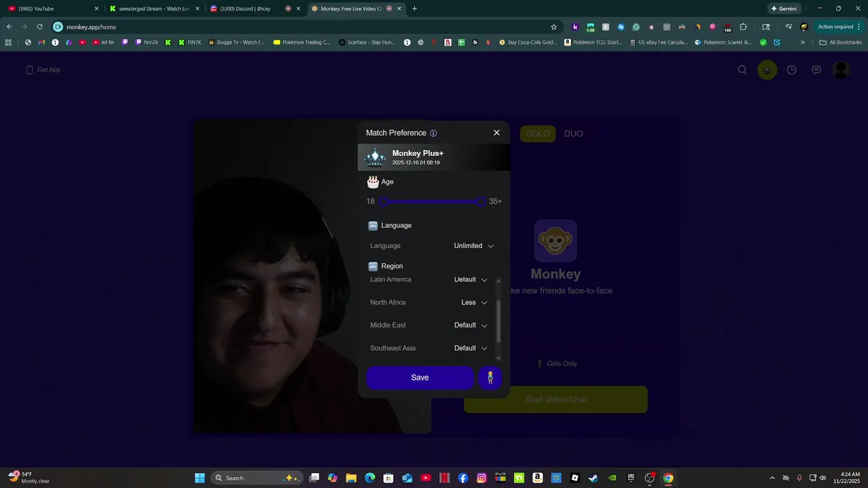Click the maximum age slider handle at 35+
Screen dimensions: 868x488
[x=481, y=201]
